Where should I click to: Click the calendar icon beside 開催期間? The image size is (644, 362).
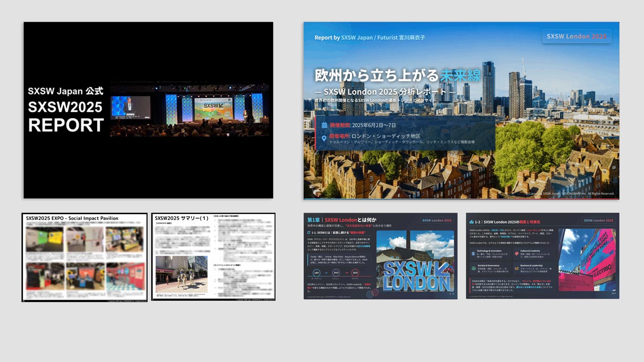point(324,125)
